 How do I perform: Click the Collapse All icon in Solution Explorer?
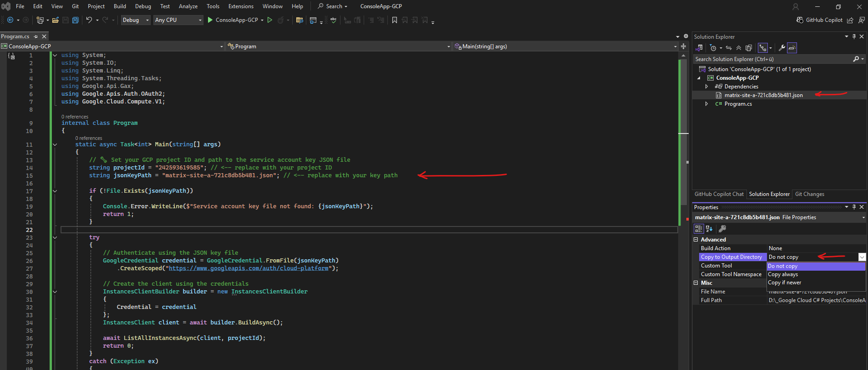click(x=739, y=48)
